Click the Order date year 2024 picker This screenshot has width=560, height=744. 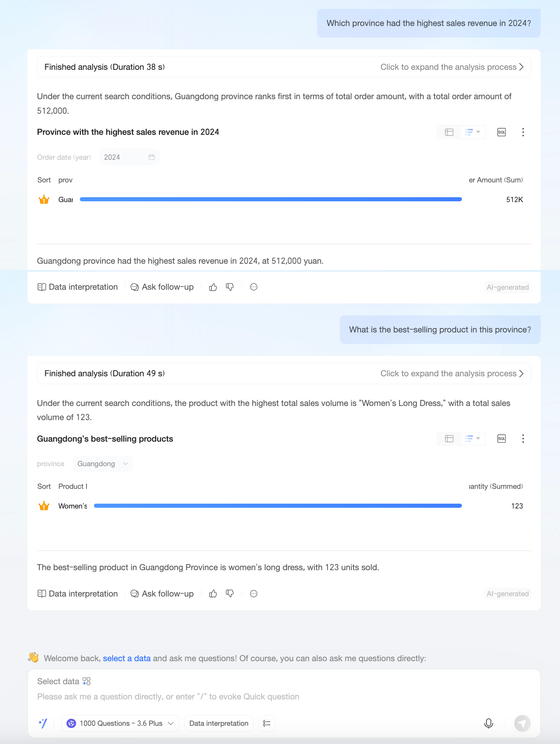click(130, 157)
